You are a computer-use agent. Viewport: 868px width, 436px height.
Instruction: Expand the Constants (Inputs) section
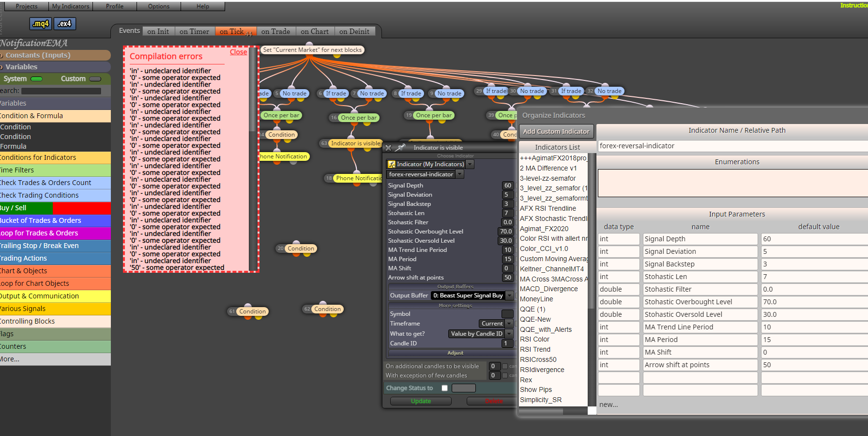55,55
